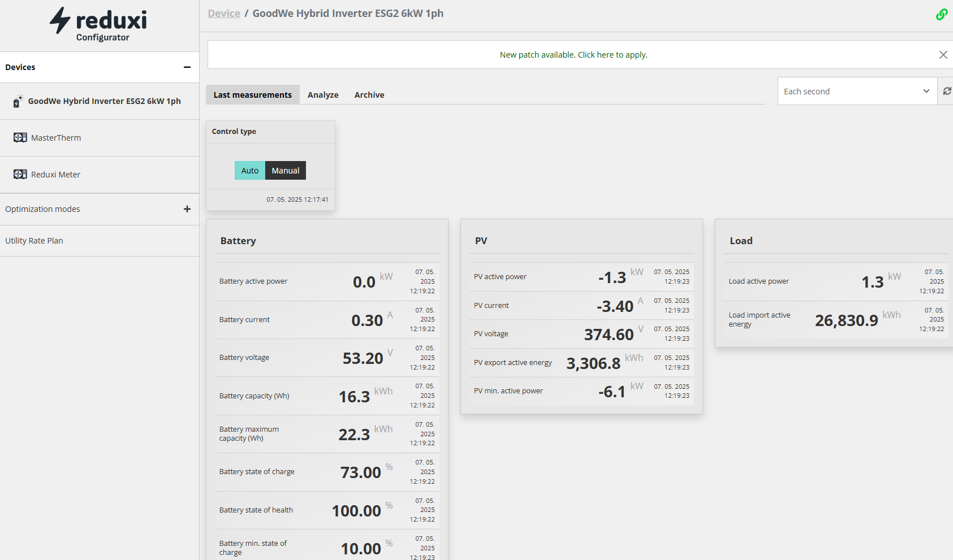Click the page title GoodWe Hybrid Inverter ESG2
The image size is (953, 560).
point(348,14)
